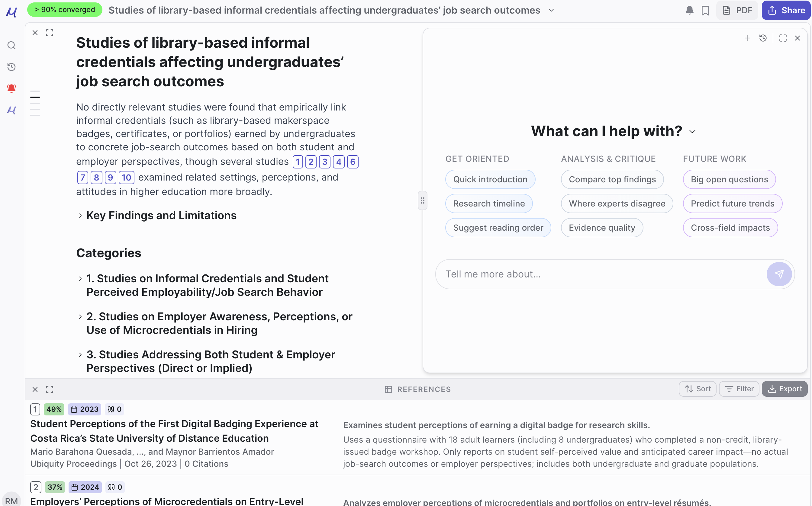Image resolution: width=812 pixels, height=506 pixels.
Task: Select Suggest reading order
Action: tap(498, 228)
